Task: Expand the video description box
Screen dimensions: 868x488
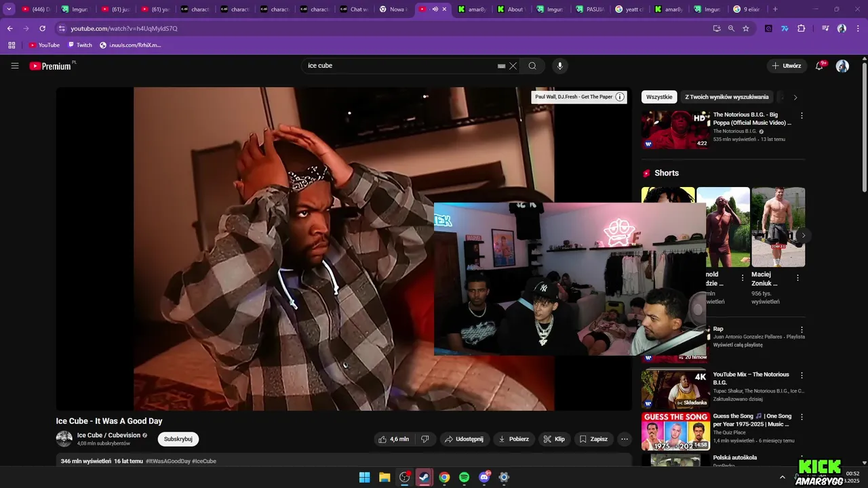Action: 344,461
